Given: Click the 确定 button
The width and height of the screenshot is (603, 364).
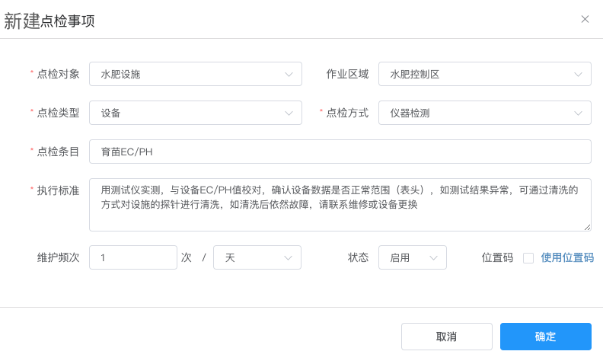Looking at the screenshot, I should click(x=545, y=337).
